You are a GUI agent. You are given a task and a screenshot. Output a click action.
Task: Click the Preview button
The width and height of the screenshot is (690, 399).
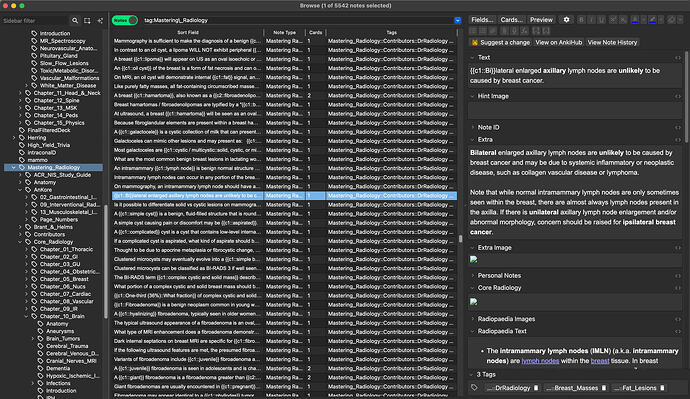click(x=541, y=20)
